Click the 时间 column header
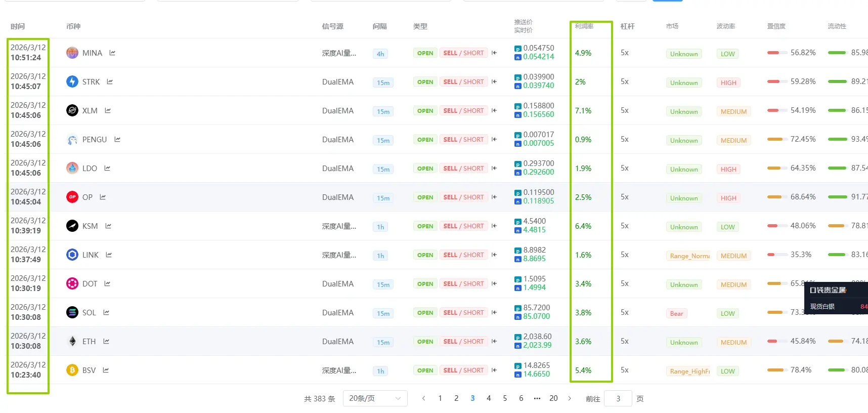Image resolution: width=868 pixels, height=413 pixels. [18, 26]
